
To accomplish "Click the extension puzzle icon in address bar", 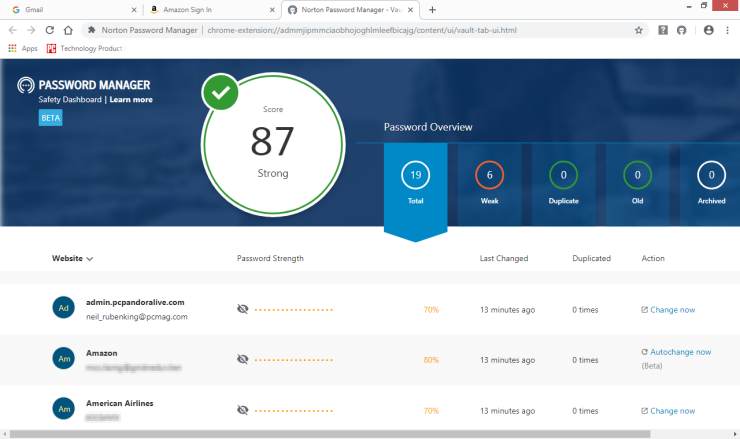I will [92, 30].
